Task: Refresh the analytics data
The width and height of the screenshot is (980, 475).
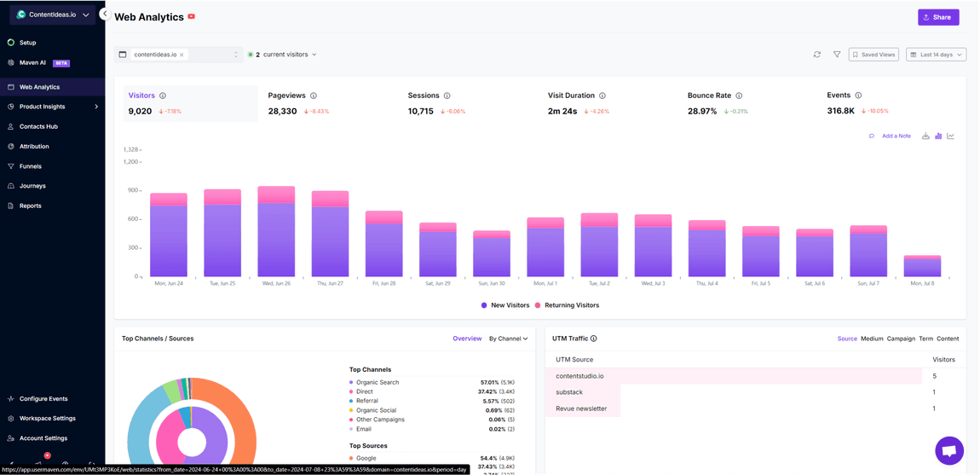Action: coord(816,55)
